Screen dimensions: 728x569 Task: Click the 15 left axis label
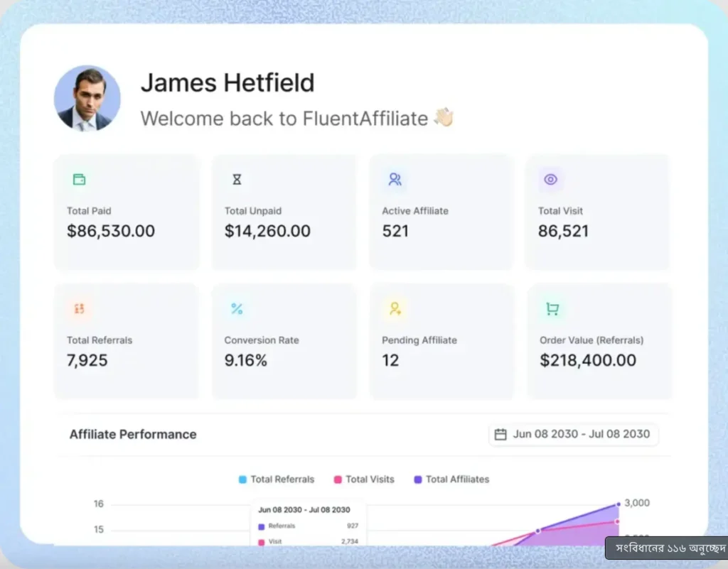tap(99, 530)
